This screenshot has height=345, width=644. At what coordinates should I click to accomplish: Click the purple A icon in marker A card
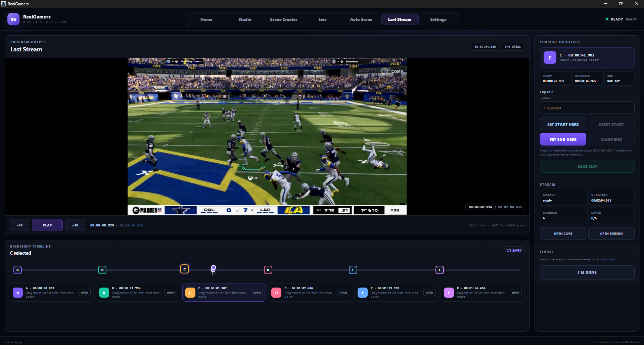18,293
